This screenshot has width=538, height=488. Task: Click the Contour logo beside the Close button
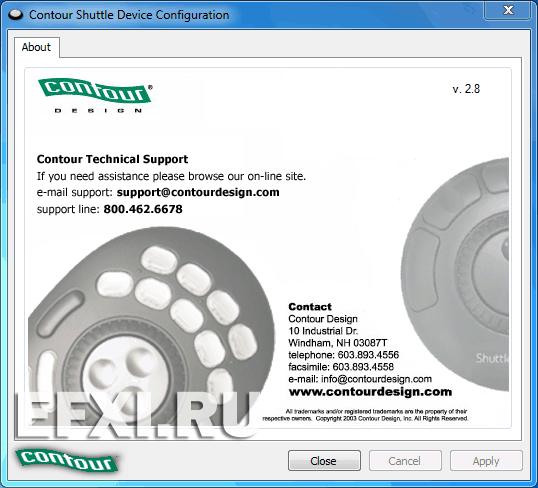click(67, 460)
